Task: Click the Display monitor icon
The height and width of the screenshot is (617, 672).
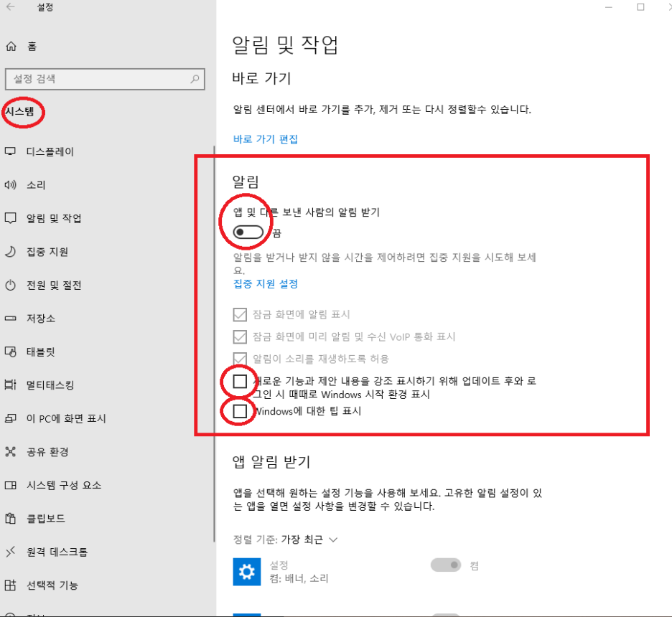Action: (x=10, y=151)
